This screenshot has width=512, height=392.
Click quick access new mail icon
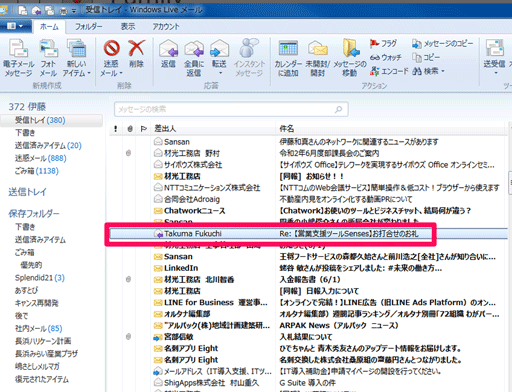(23, 10)
